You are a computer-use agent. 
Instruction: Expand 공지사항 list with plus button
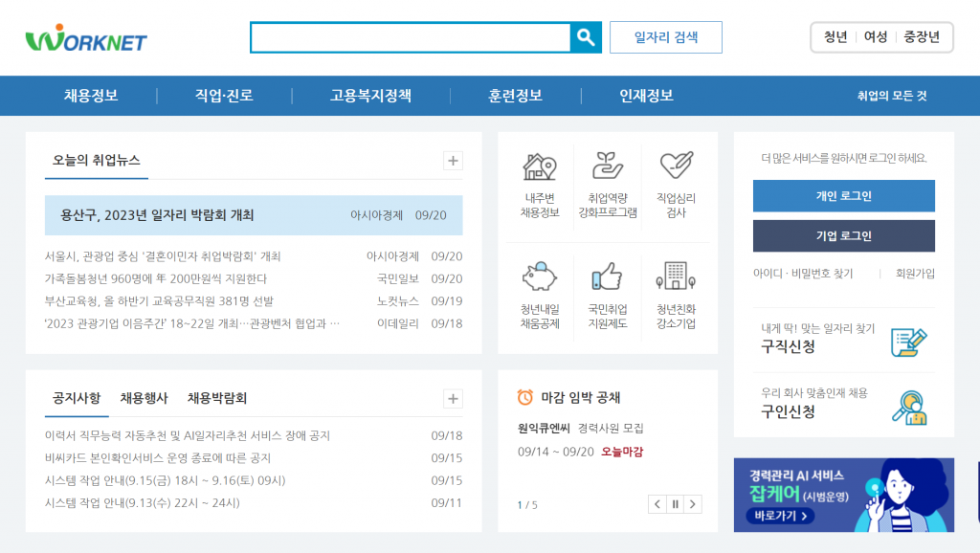[x=453, y=399]
